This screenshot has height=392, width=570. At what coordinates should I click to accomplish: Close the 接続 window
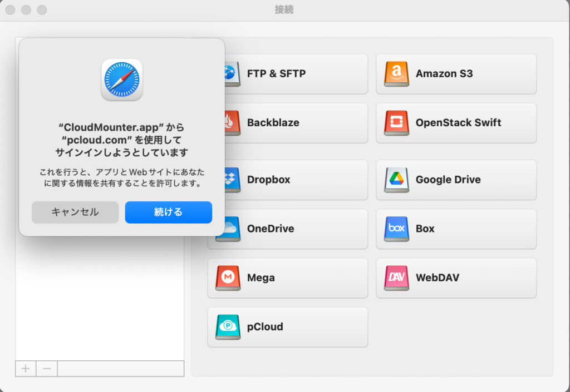click(x=10, y=10)
